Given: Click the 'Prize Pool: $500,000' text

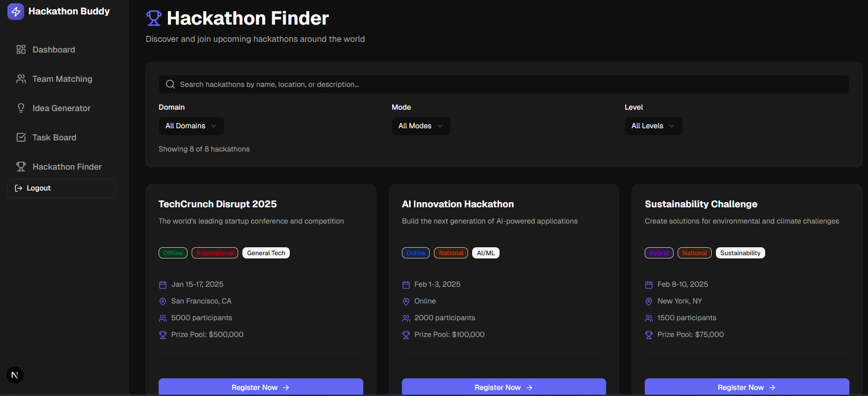Looking at the screenshot, I should coord(207,335).
